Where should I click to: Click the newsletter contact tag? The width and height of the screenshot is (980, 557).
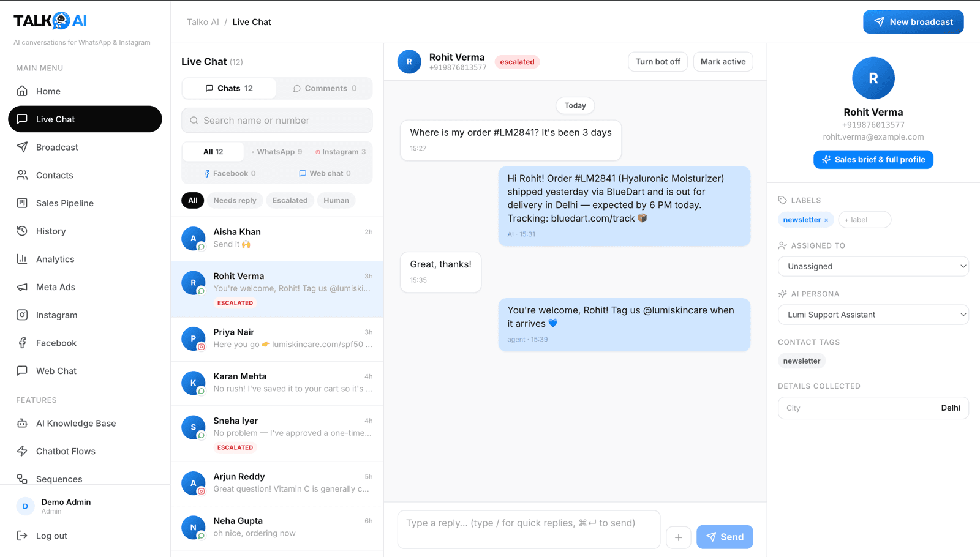(x=801, y=361)
